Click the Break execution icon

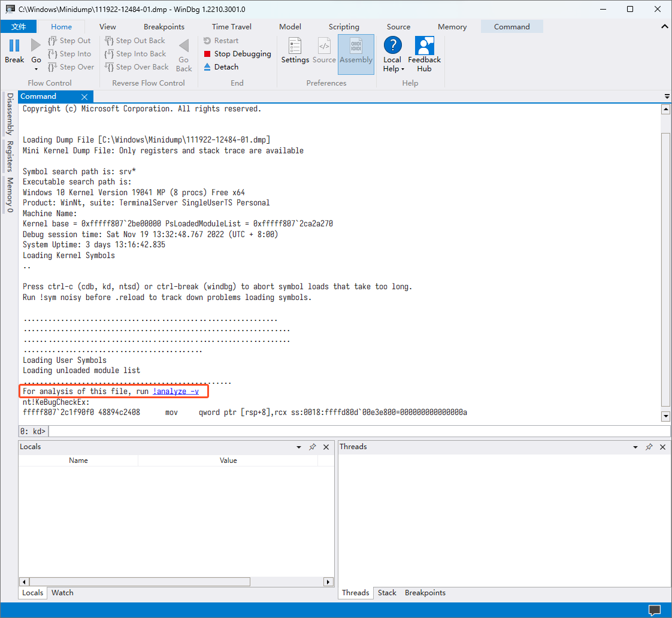click(x=14, y=46)
